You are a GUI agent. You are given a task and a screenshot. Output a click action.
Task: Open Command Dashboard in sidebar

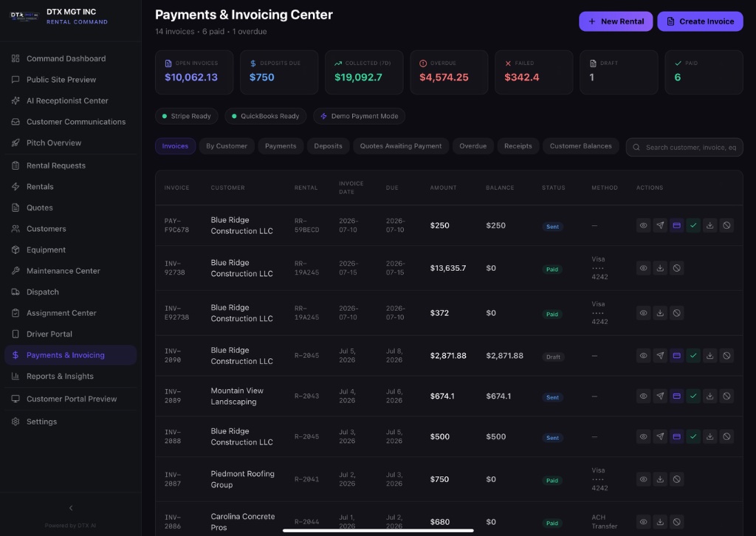point(70,58)
